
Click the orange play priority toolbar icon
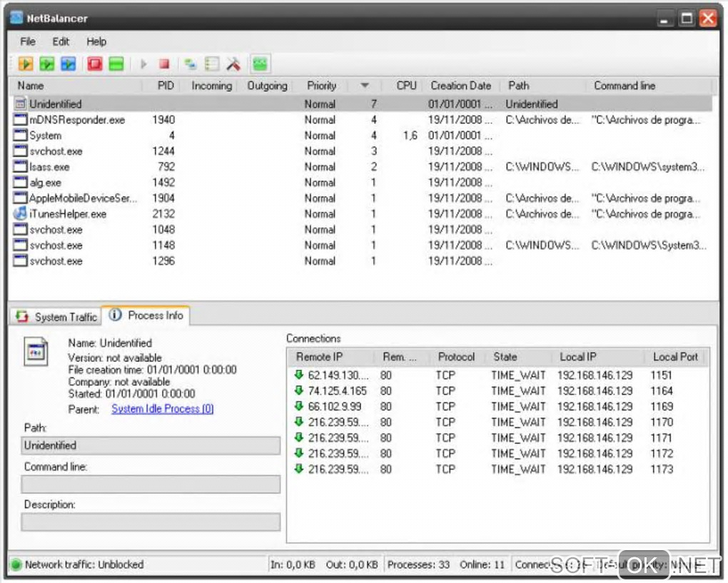click(x=26, y=64)
